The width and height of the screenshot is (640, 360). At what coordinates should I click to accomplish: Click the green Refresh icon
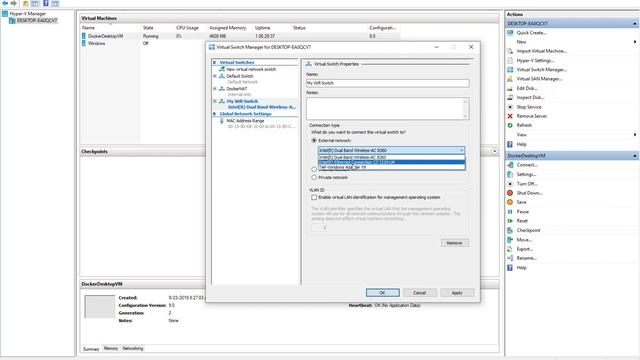coord(510,125)
